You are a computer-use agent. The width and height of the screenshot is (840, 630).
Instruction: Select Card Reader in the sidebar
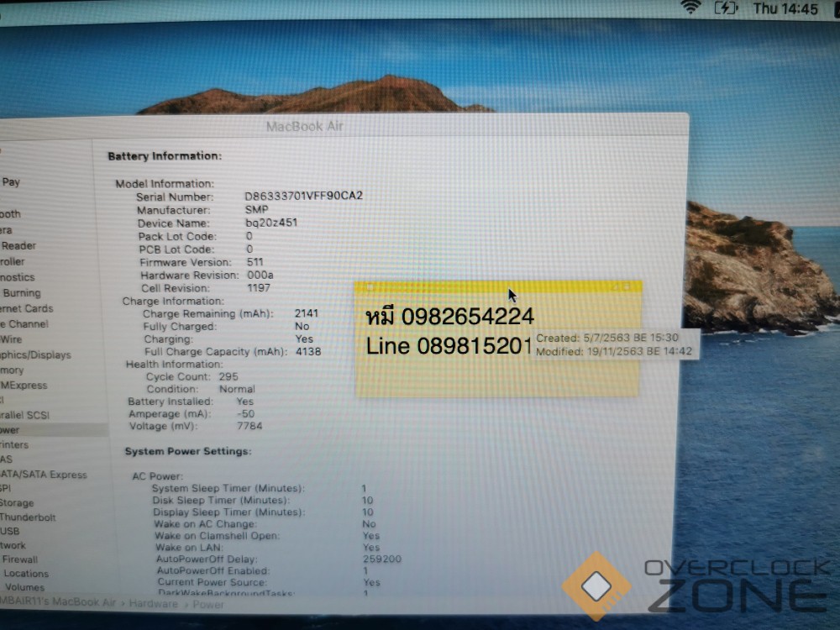click(x=18, y=245)
